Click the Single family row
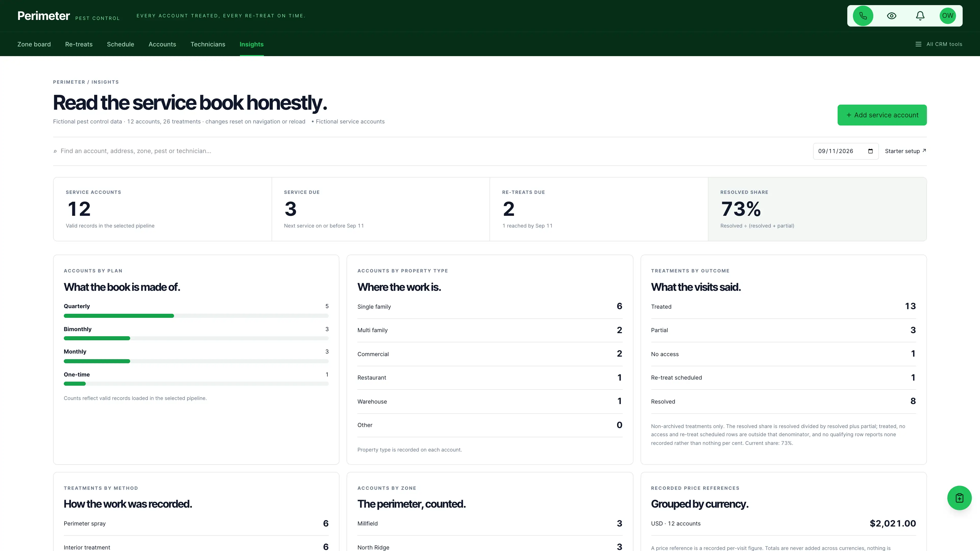Screen dimensions: 980x551 point(490,306)
